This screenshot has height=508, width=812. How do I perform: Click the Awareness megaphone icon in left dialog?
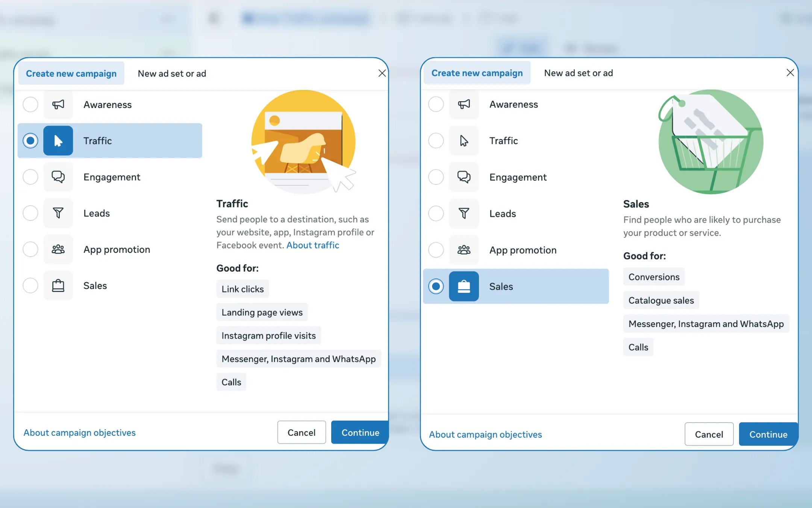pos(58,105)
